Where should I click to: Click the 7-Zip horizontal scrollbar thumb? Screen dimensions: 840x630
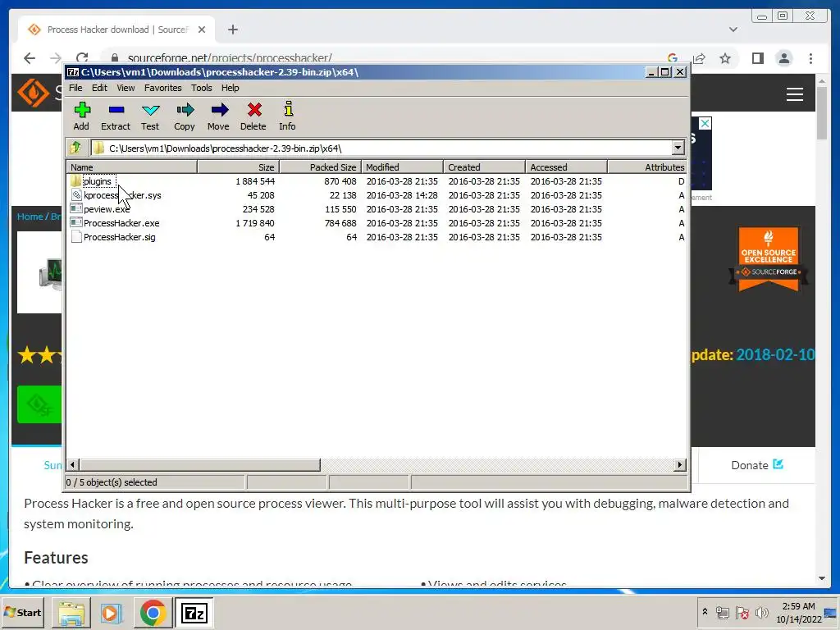[200, 464]
